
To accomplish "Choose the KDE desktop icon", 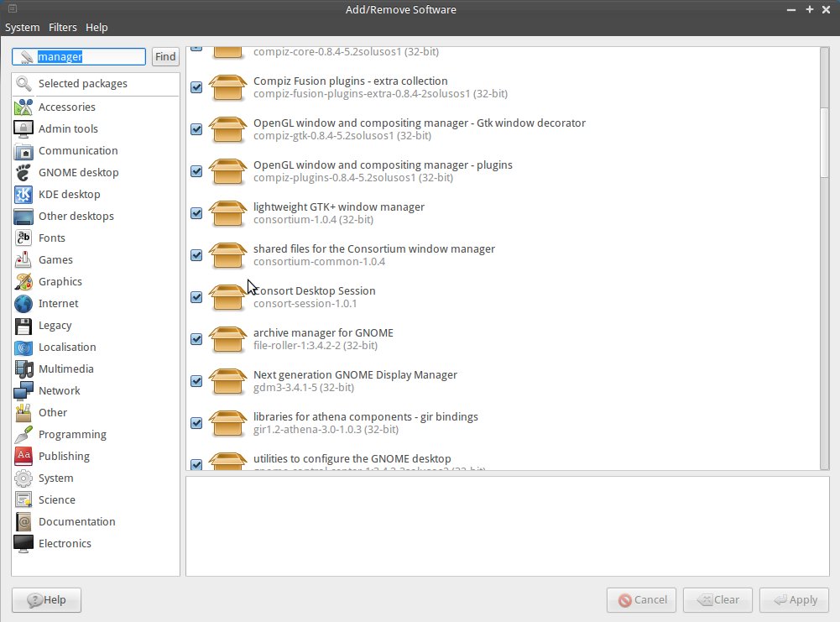I will (x=23, y=195).
